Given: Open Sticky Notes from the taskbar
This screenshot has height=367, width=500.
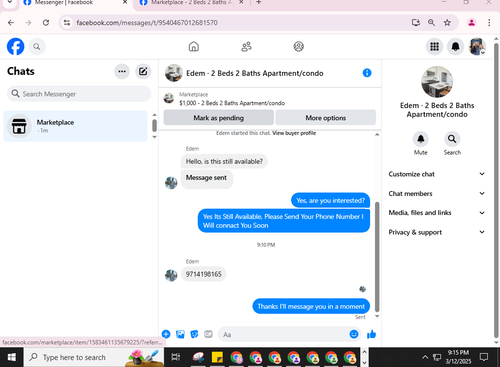Looking at the screenshot, I should [x=217, y=357].
